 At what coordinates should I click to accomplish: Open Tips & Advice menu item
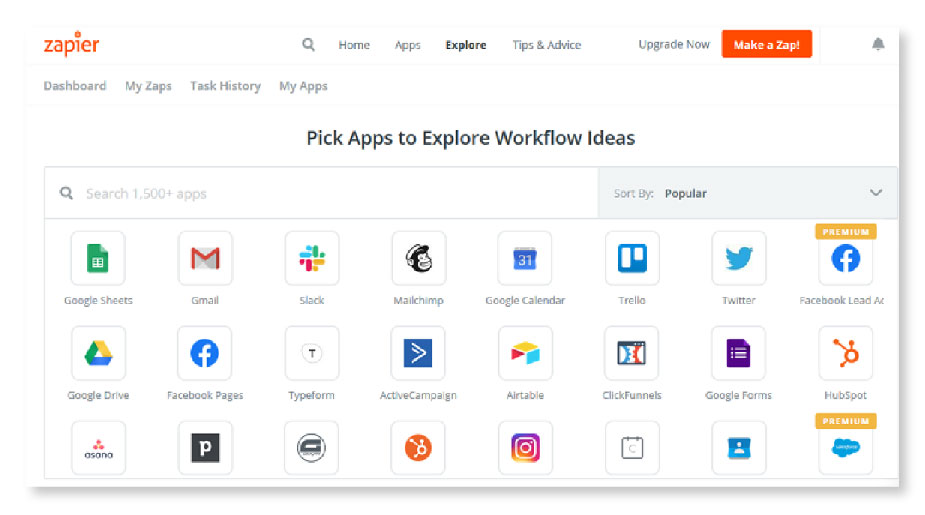point(546,45)
